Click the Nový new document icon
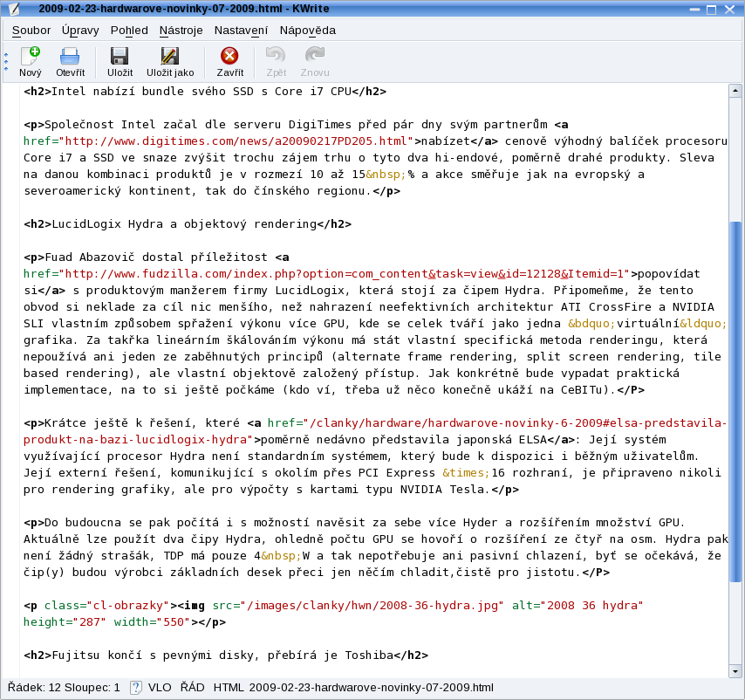The width and height of the screenshot is (745, 700). coord(30,58)
